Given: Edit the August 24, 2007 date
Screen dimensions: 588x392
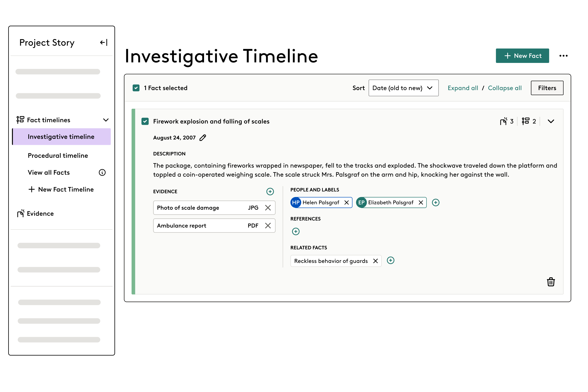Looking at the screenshot, I should click(203, 138).
